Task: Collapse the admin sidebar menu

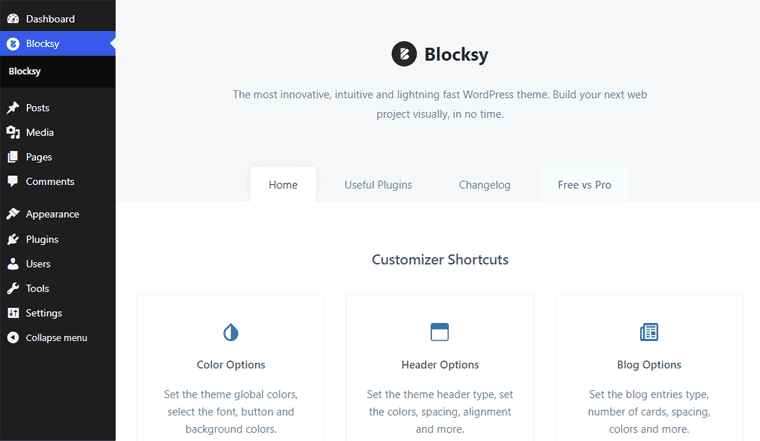Action: pyautogui.click(x=55, y=338)
